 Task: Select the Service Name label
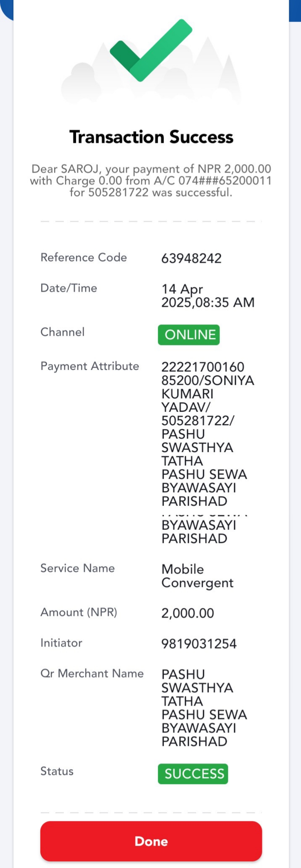tap(77, 568)
